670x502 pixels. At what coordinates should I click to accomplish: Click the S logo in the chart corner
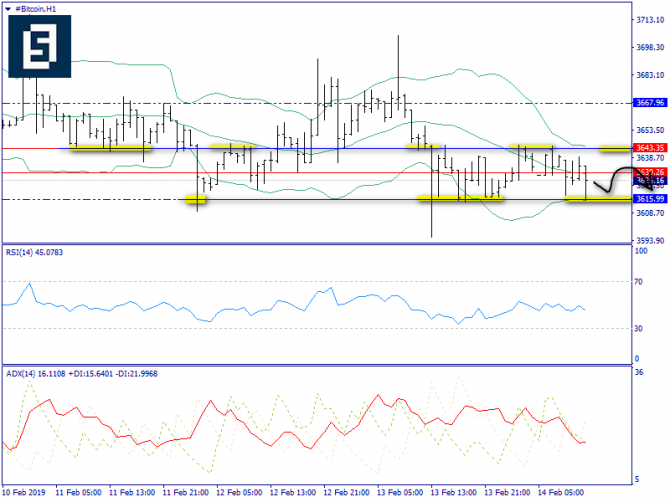pyautogui.click(x=39, y=46)
